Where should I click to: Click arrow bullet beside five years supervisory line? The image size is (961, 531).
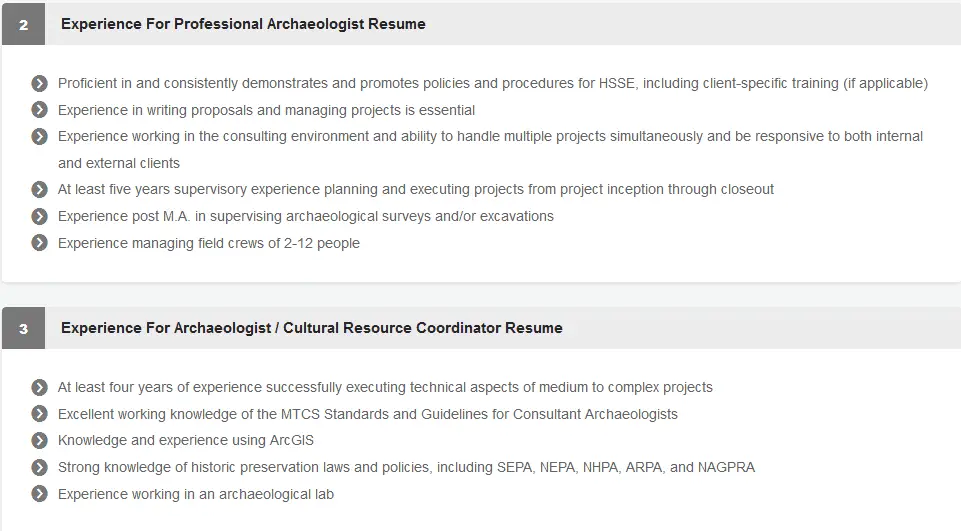click(x=40, y=189)
